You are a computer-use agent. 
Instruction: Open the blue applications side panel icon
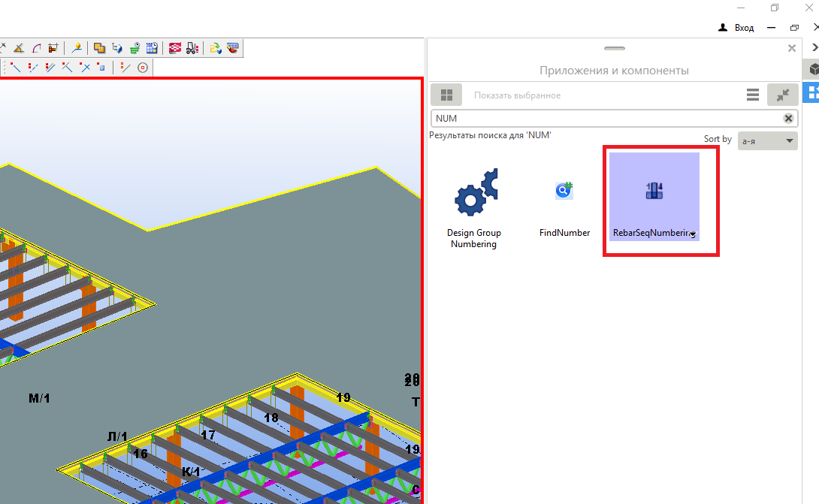tap(813, 92)
